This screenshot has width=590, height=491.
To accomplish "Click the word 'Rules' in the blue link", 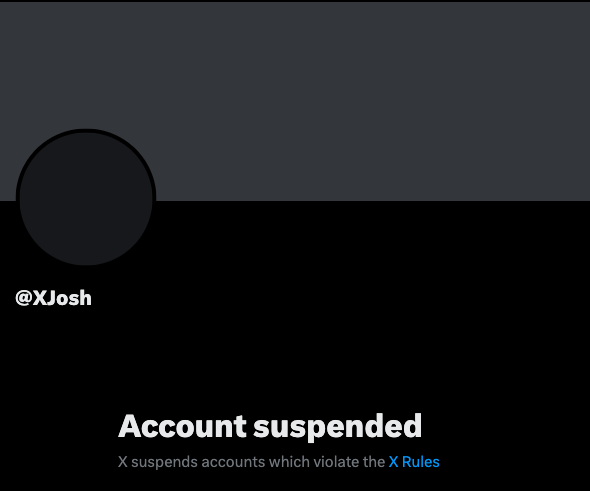I will click(x=421, y=462).
